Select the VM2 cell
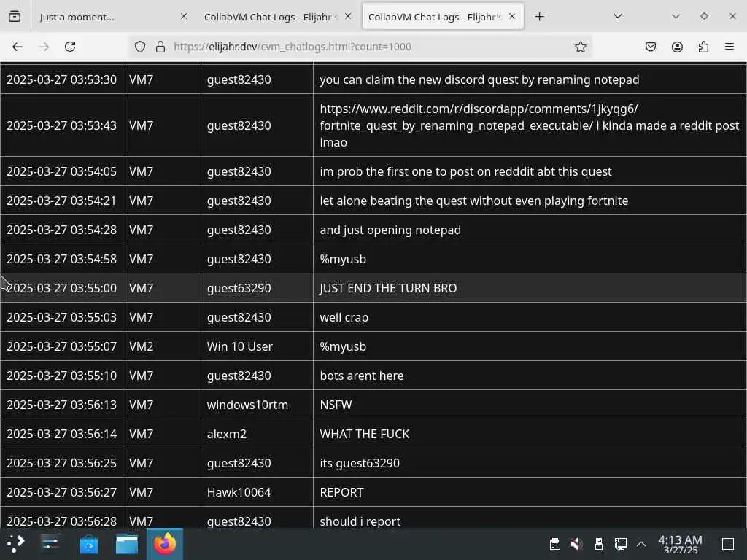 point(161,346)
